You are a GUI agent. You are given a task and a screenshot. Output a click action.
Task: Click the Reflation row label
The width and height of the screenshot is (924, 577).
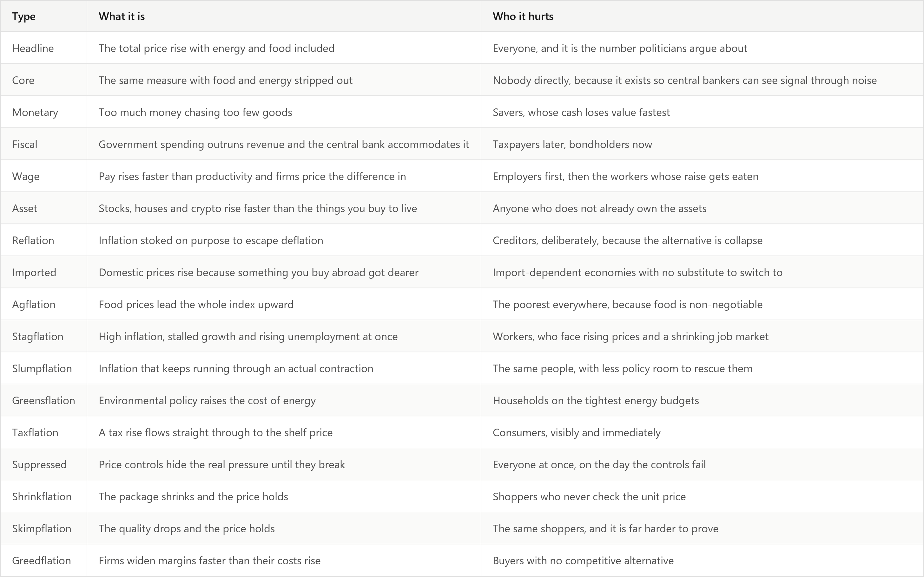pyautogui.click(x=33, y=240)
